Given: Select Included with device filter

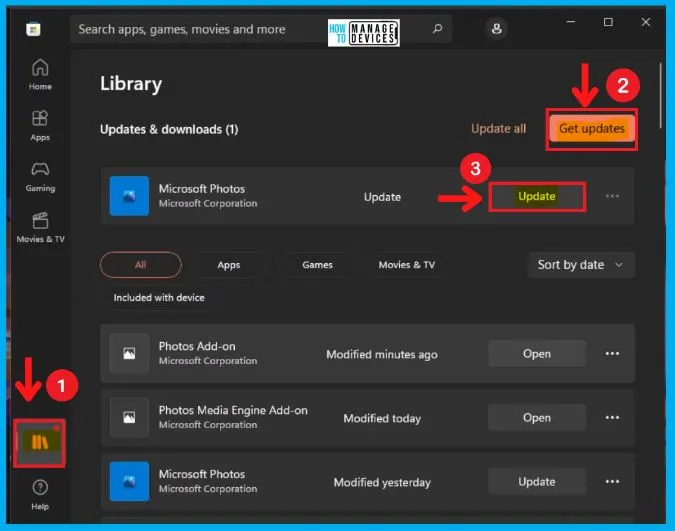Looking at the screenshot, I should (159, 298).
